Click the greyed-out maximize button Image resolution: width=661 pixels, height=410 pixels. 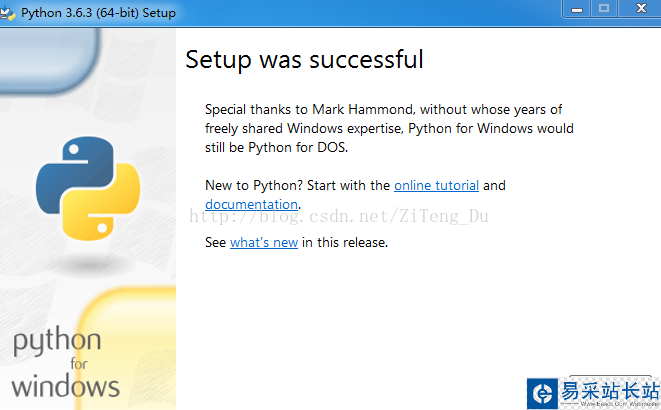(604, 9)
